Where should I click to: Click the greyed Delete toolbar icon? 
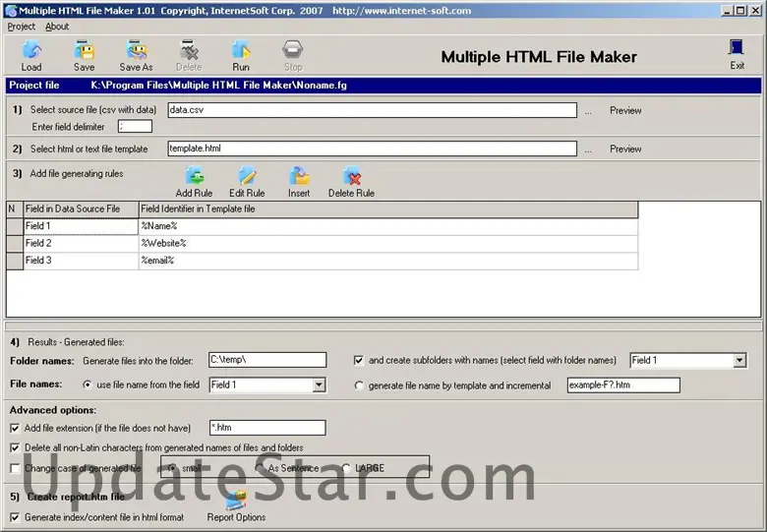189,50
